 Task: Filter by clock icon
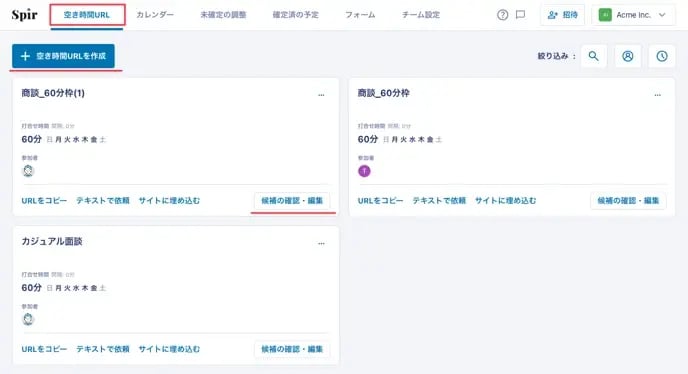click(662, 56)
